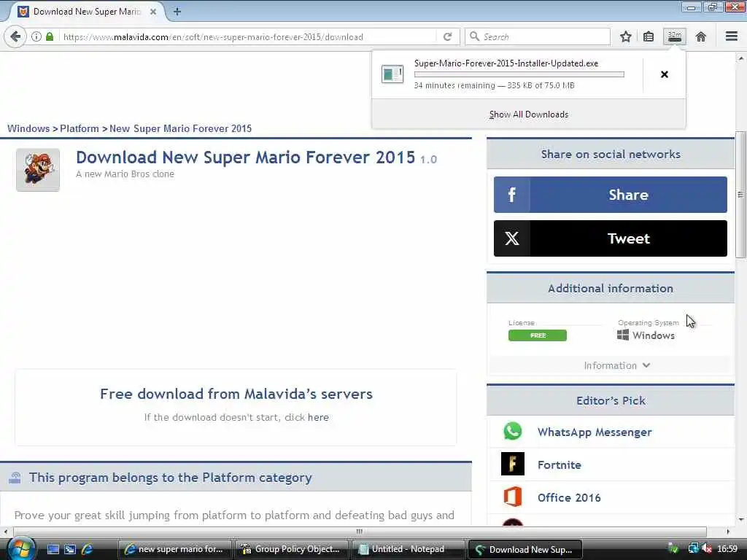Click Show Desktop quick launch icon
The image size is (747, 560).
[x=53, y=549]
